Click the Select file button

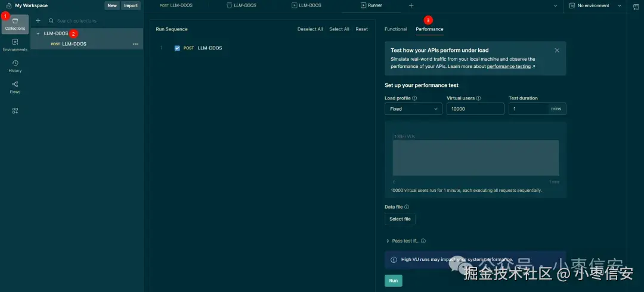point(400,219)
